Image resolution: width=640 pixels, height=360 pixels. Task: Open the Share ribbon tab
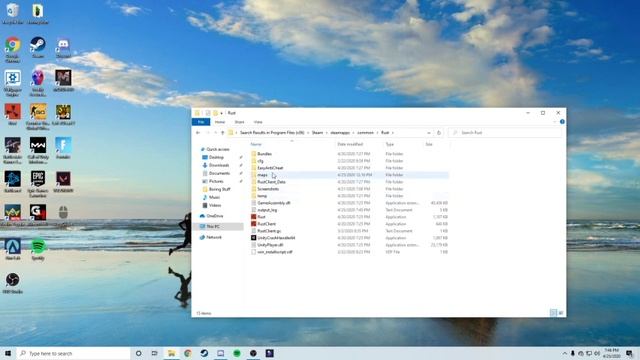[x=239, y=122]
